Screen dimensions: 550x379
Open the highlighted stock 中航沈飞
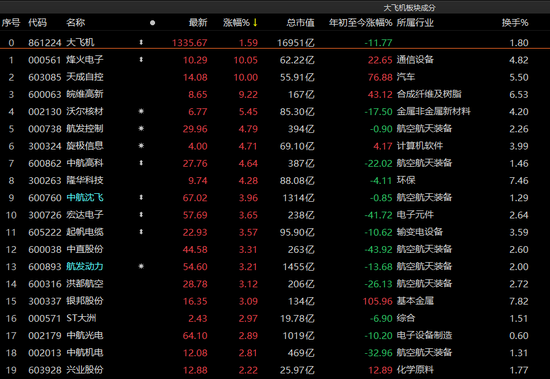tap(85, 197)
